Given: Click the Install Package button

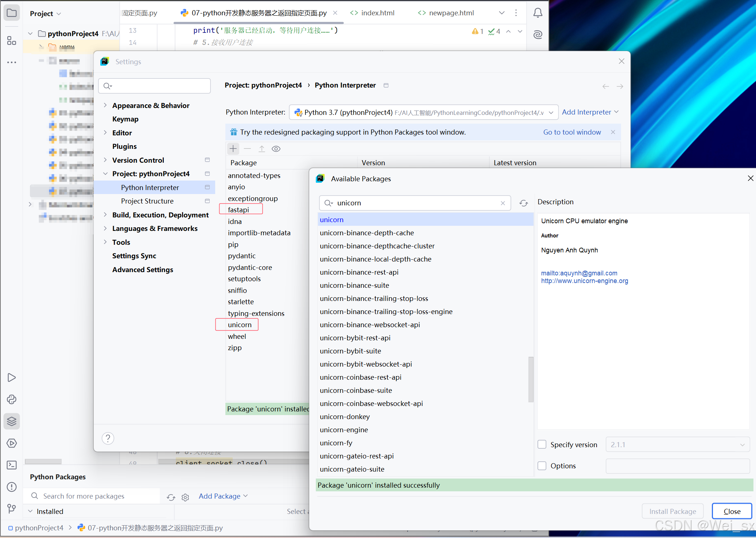Looking at the screenshot, I should (x=673, y=511).
